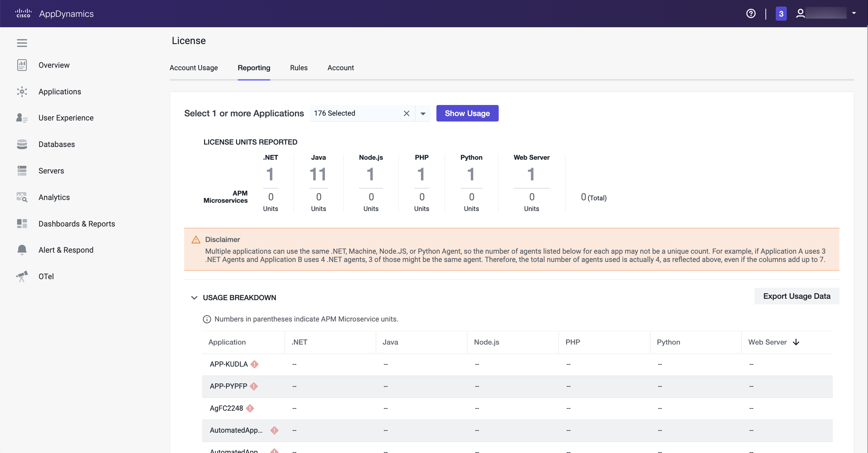The image size is (868, 453).
Task: Click Export Usage Data button
Action: (797, 296)
